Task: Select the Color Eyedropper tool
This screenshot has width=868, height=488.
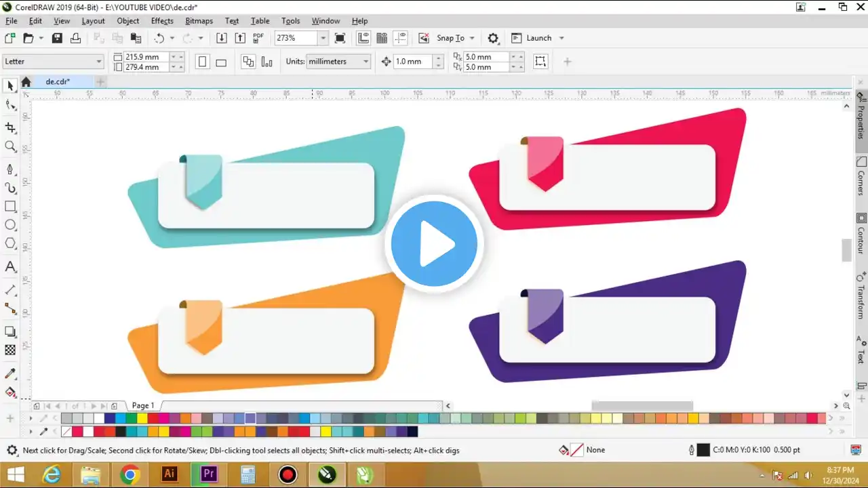Action: (10, 373)
